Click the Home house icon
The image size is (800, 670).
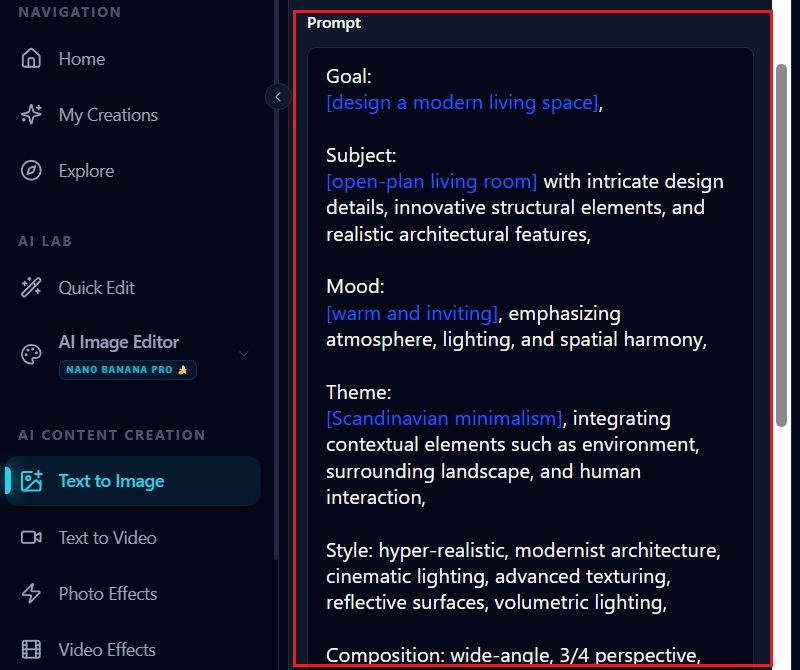pyautogui.click(x=31, y=58)
